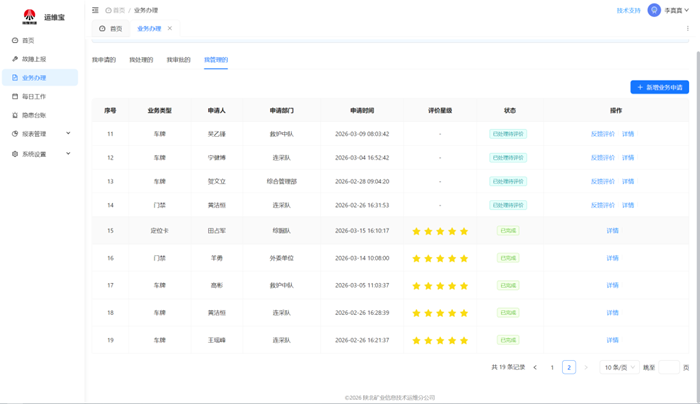The image size is (700, 404).
Task: Collapse the sidebar with the hamburger icon
Action: coord(96,10)
